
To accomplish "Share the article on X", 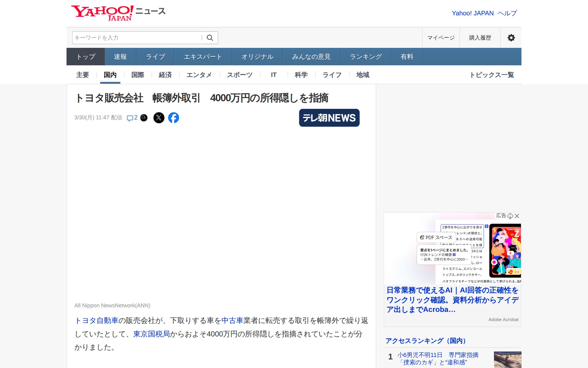I will click(159, 118).
